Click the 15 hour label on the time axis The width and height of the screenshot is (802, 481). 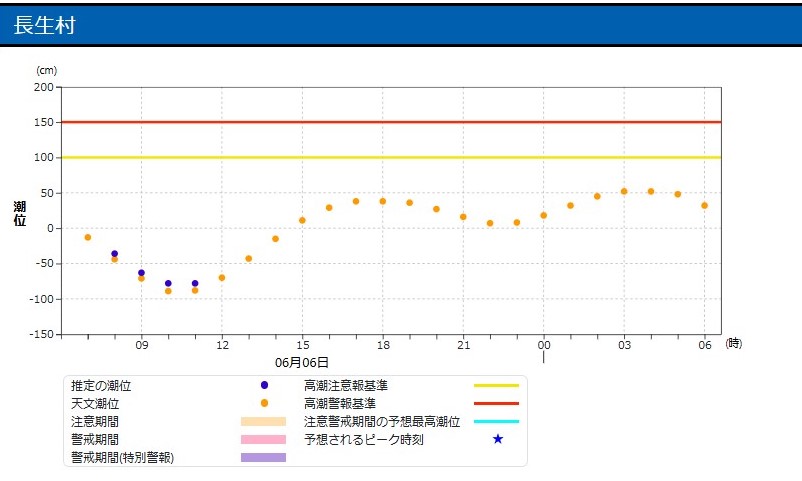tap(302, 345)
